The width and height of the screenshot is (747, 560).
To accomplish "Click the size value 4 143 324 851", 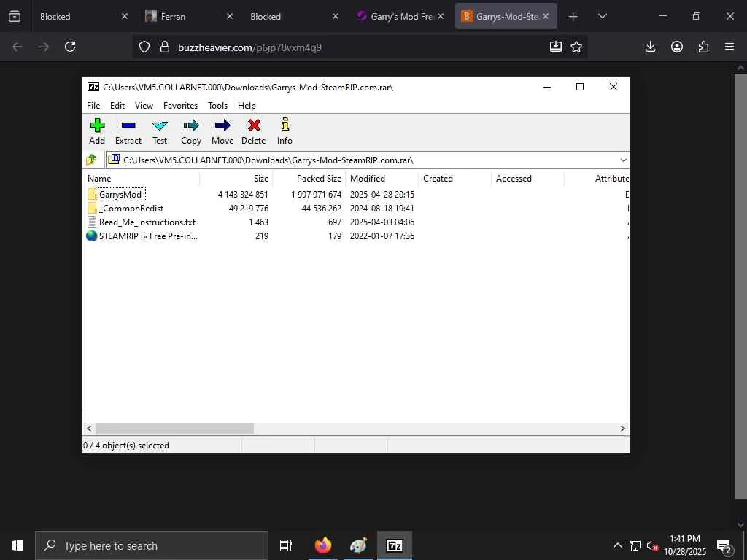I will coord(243,194).
